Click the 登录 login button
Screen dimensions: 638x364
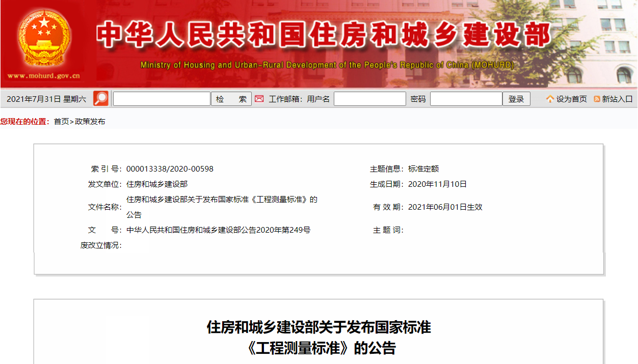tap(516, 99)
